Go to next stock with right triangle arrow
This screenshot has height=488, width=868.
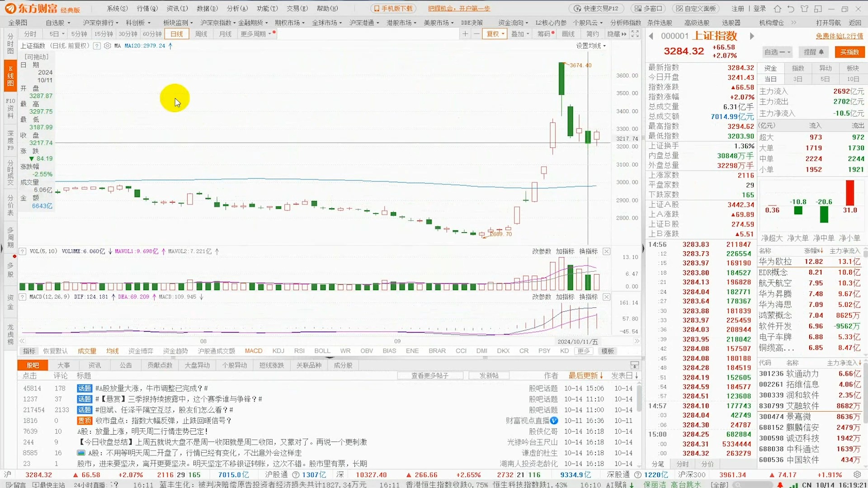[752, 36]
